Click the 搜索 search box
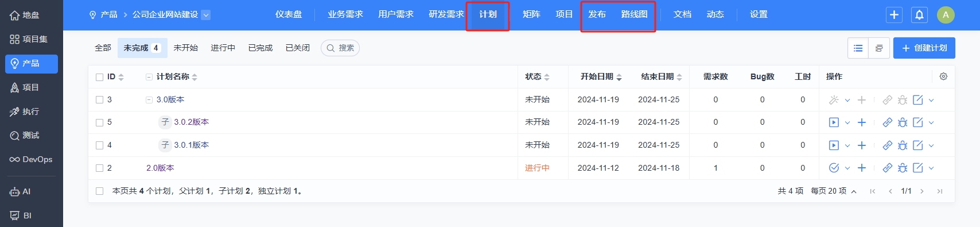The height and width of the screenshot is (227, 980). pyautogui.click(x=340, y=48)
